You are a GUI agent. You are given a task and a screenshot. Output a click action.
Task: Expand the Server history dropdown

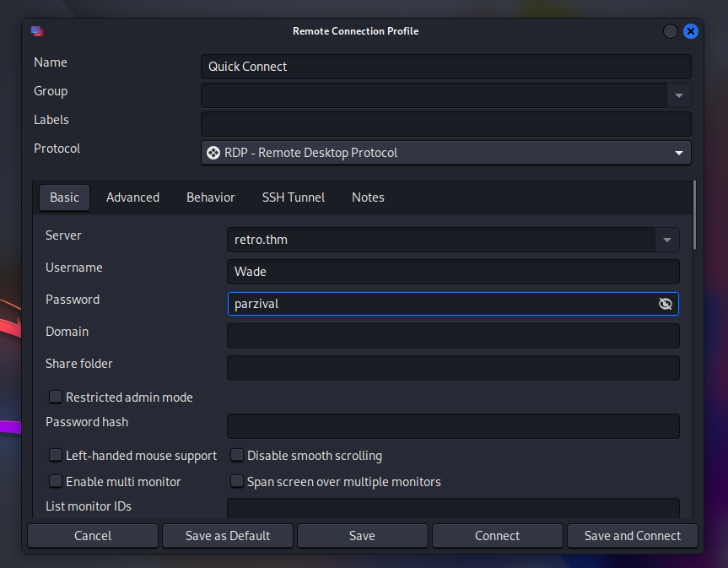[667, 240]
